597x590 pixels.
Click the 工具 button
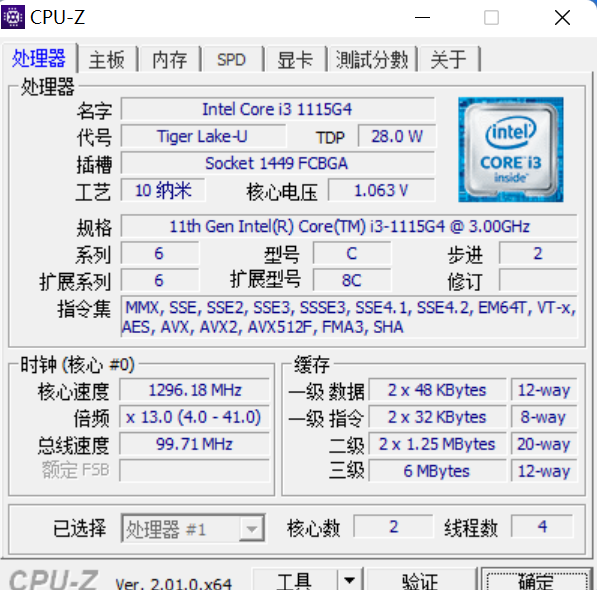(x=295, y=580)
